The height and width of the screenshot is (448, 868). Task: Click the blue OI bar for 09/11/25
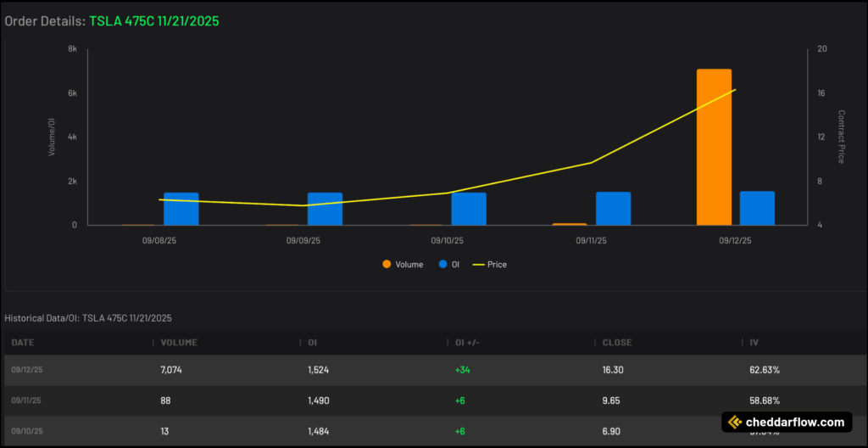614,209
